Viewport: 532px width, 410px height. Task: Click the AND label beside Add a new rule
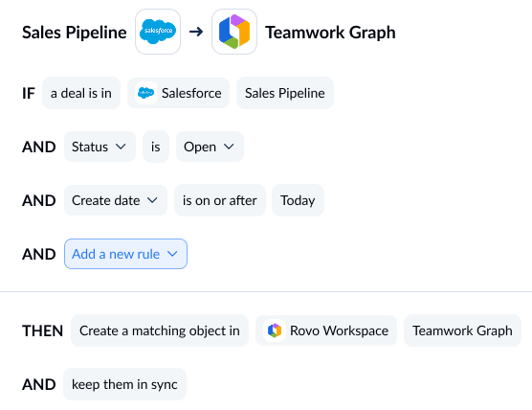click(39, 255)
